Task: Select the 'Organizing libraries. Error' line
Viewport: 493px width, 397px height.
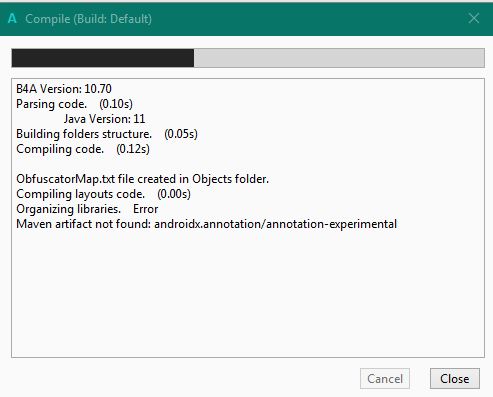Action: point(87,209)
